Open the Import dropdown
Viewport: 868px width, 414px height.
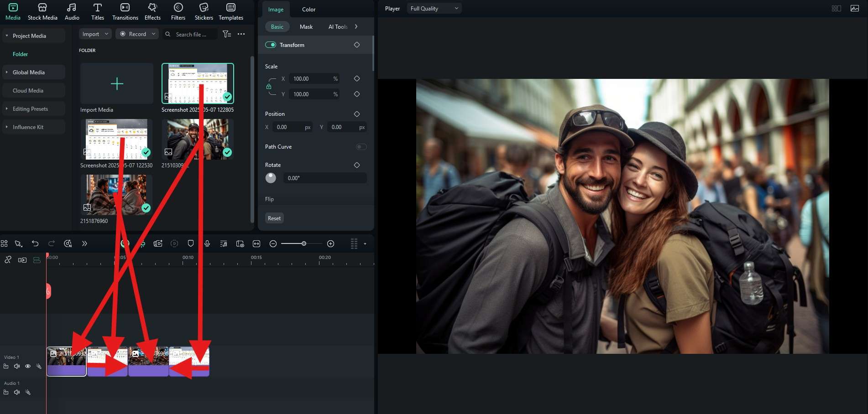tap(95, 34)
